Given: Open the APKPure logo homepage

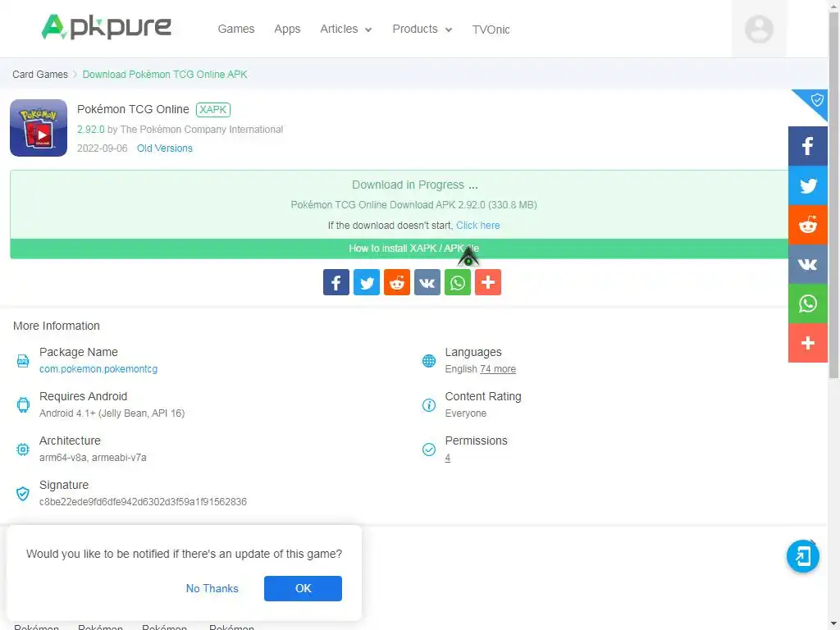Looking at the screenshot, I should tap(106, 27).
